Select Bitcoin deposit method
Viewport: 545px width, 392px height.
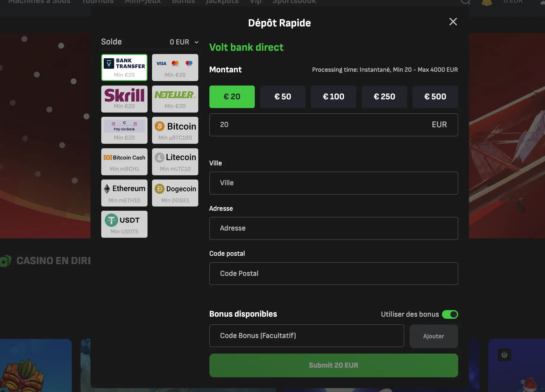click(x=175, y=130)
